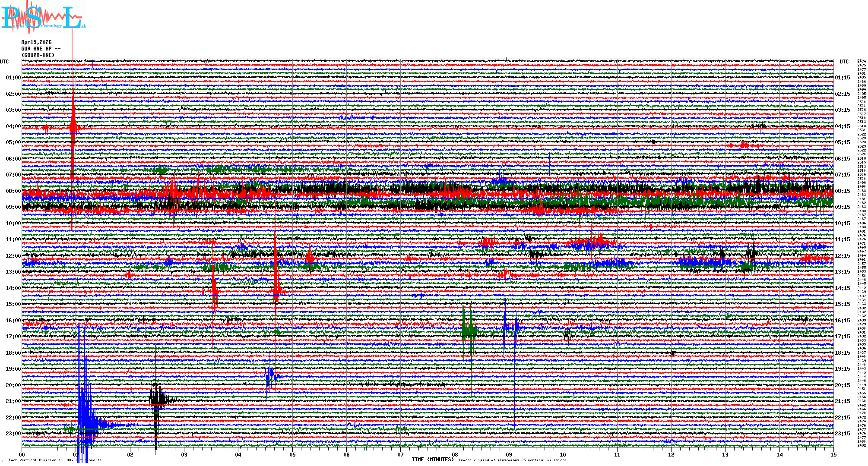Click the green burst near 17:00 trace
The height and width of the screenshot is (466, 868).
point(469,331)
